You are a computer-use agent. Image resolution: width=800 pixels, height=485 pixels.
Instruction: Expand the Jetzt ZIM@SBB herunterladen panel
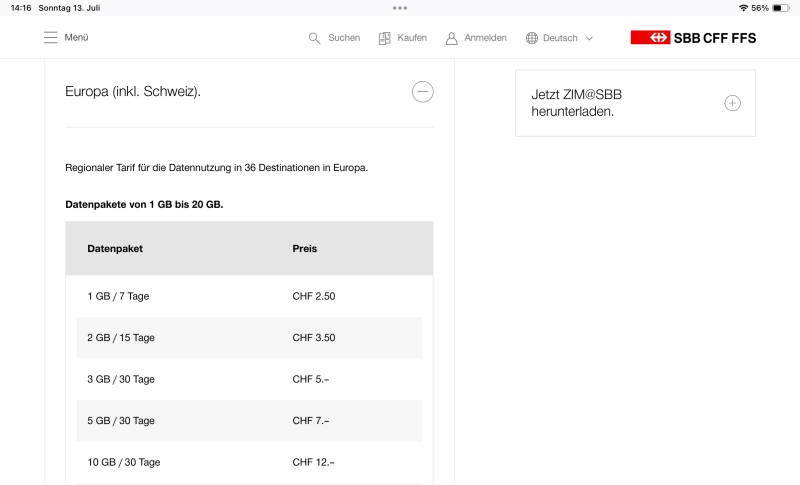click(732, 103)
